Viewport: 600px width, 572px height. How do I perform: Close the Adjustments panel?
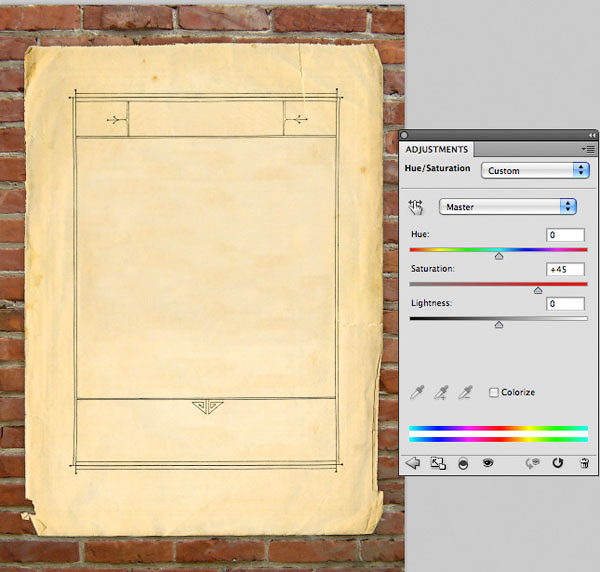(x=404, y=135)
